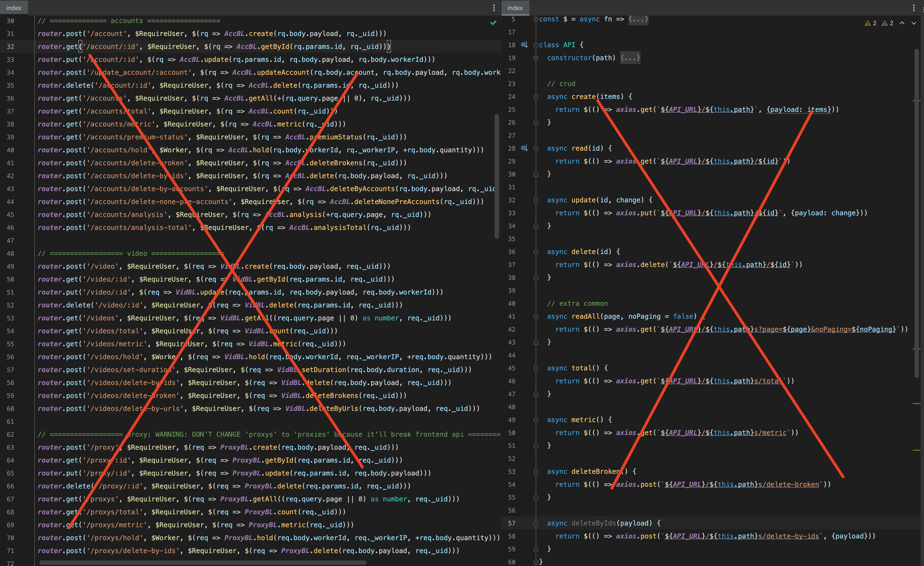Click gray weak warning count indicator
This screenshot has height=566, width=924.
(887, 23)
